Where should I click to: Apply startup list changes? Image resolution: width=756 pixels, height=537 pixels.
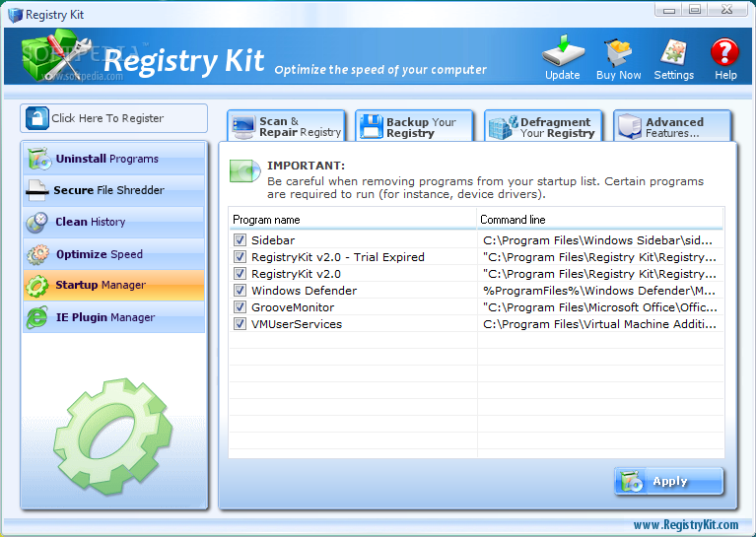(669, 481)
